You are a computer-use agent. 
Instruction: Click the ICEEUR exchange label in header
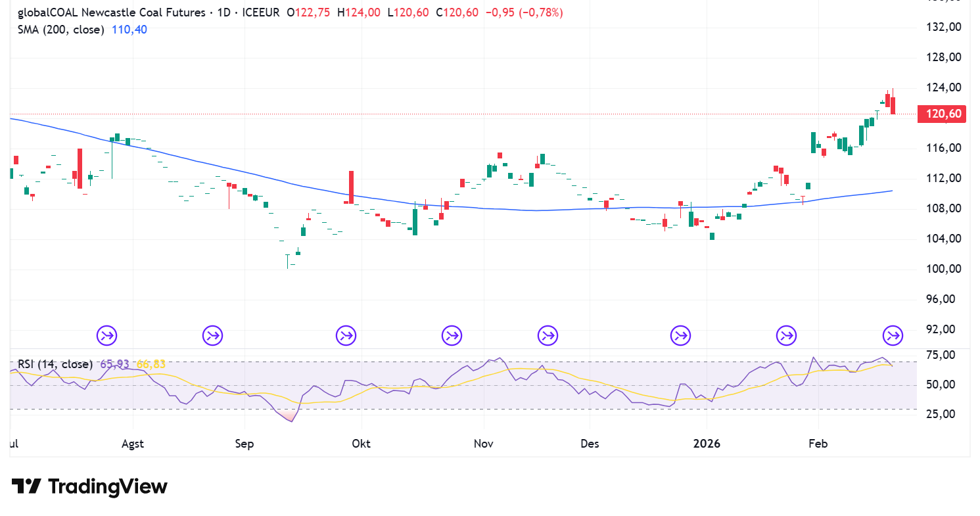coord(261,12)
